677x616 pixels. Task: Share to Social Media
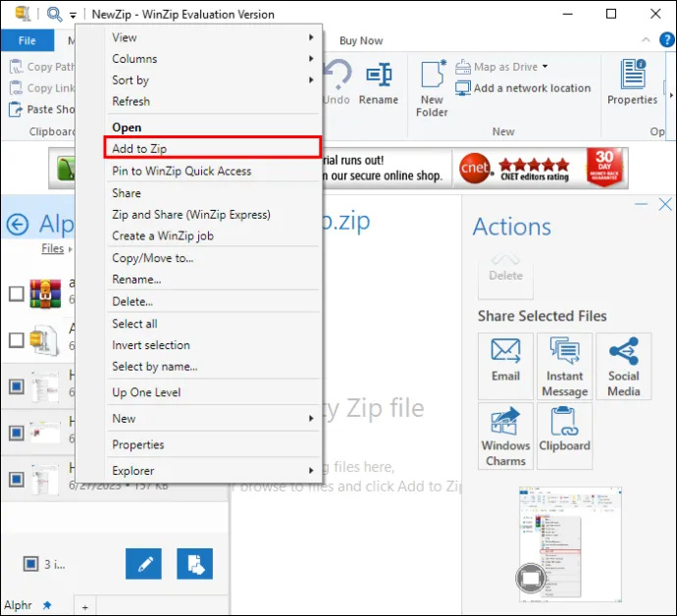pyautogui.click(x=623, y=366)
